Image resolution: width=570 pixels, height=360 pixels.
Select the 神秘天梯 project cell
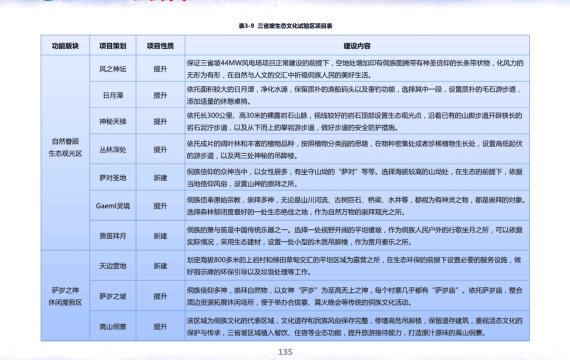[x=113, y=121]
